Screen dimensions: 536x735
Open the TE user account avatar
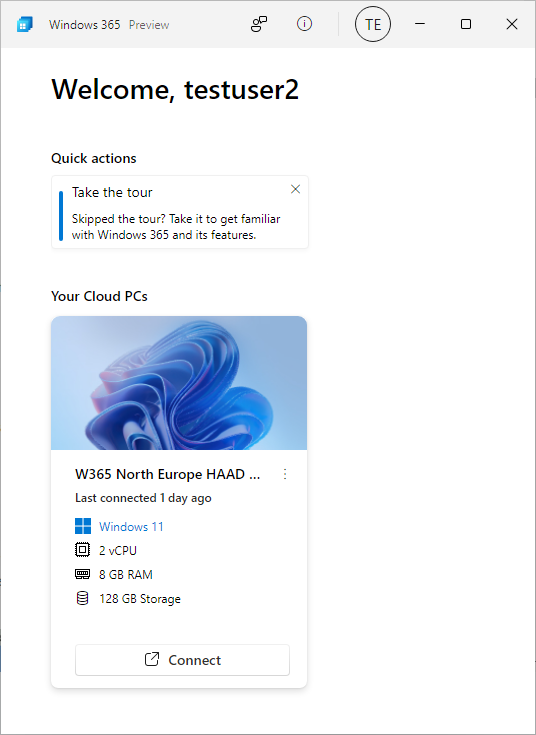pyautogui.click(x=373, y=24)
